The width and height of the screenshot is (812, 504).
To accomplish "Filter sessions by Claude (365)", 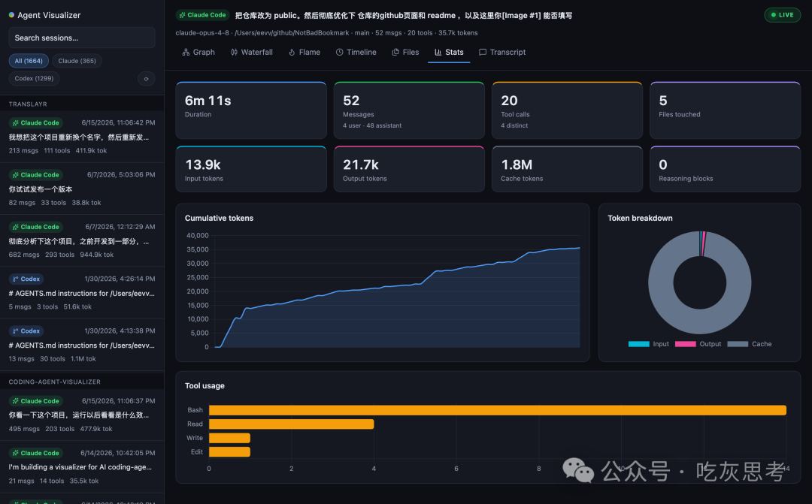I will tap(77, 61).
